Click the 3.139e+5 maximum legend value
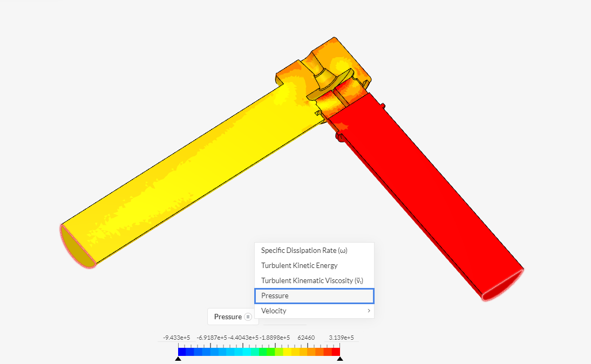This screenshot has width=591, height=364. (340, 337)
